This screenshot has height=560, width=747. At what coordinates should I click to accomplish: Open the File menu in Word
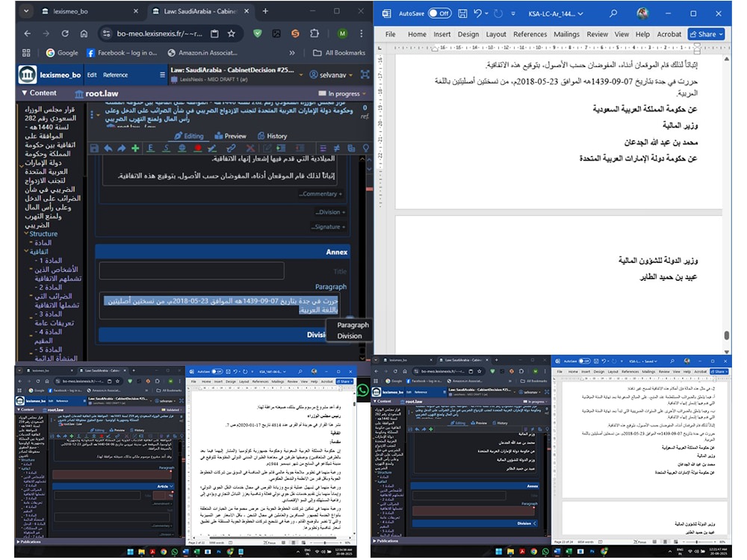390,34
